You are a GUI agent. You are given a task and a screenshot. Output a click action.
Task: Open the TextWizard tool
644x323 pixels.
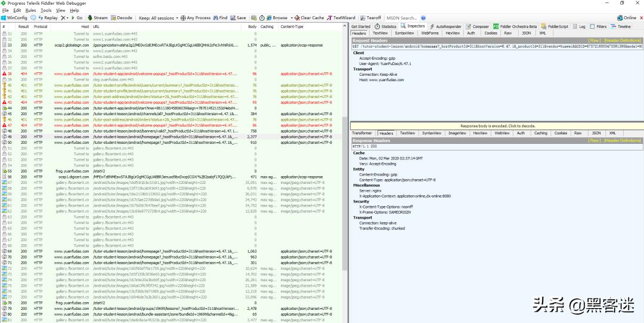click(x=340, y=18)
